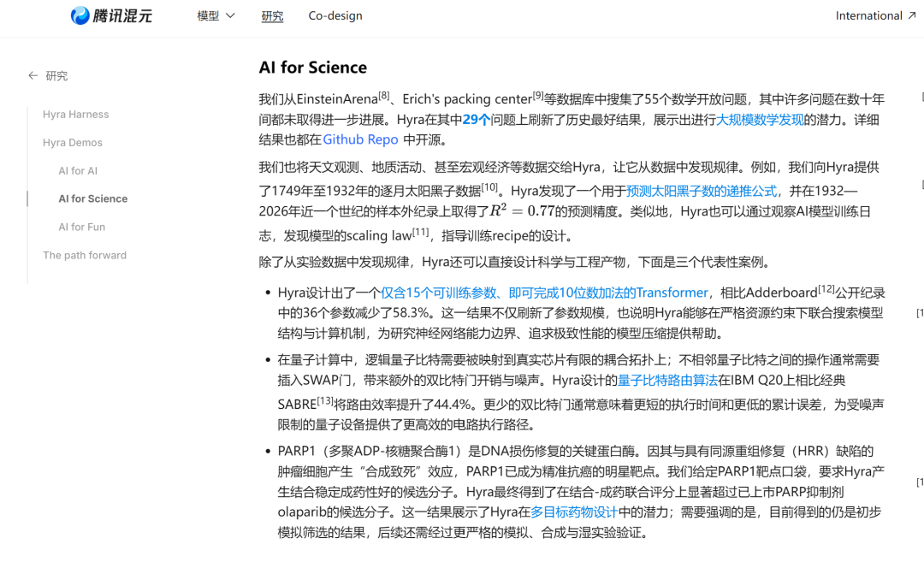Click citation [8] after EinsteinArena

point(383,95)
